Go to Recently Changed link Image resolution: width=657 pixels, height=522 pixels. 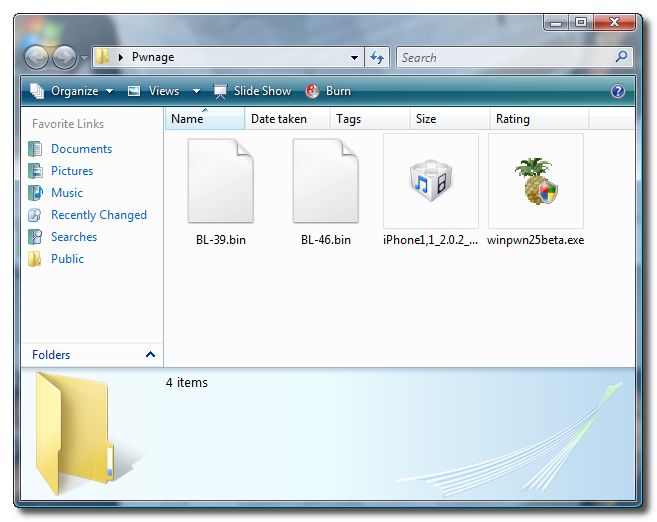98,215
